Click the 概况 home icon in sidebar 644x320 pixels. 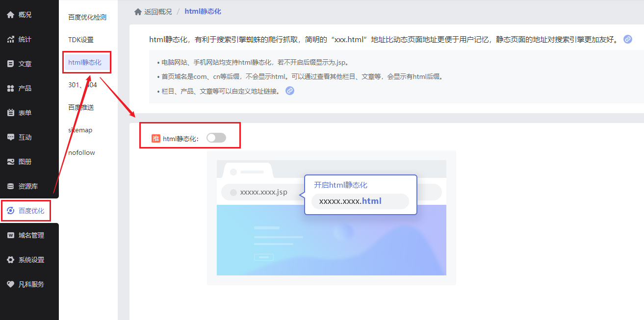(x=11, y=15)
